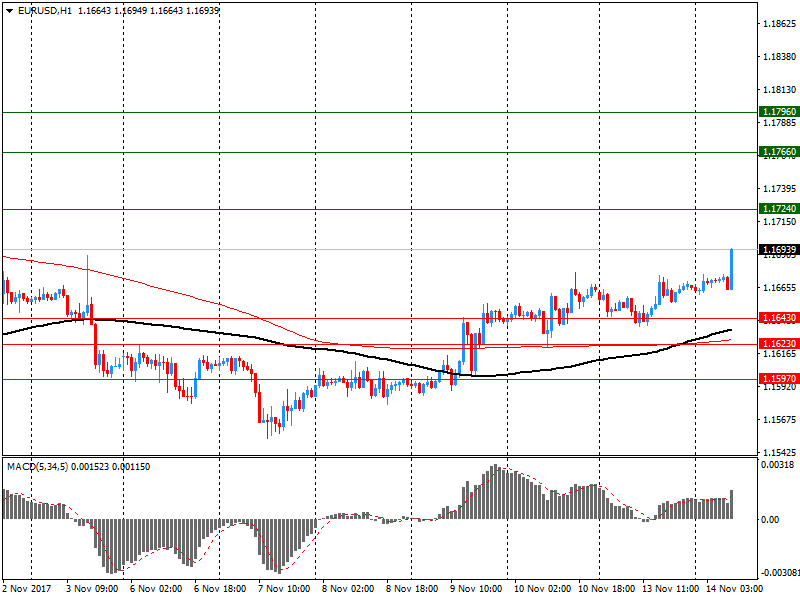Viewport: 800px width, 600px height.
Task: Select the 7 Nov 10:00 time axis label
Action: [x=284, y=589]
